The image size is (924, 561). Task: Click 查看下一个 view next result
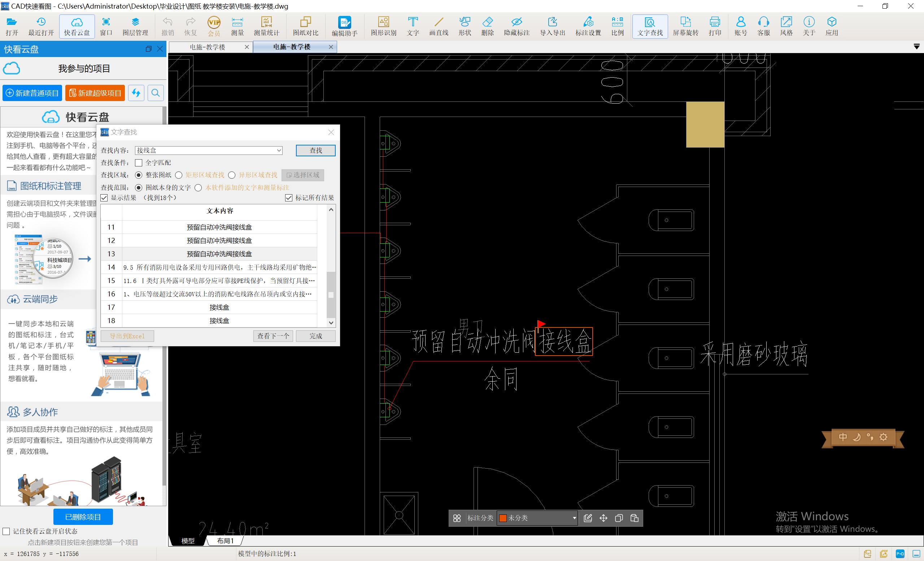[273, 336]
